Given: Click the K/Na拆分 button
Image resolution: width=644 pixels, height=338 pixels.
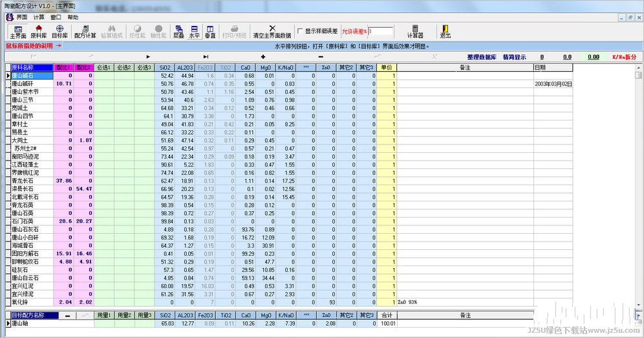Looking at the screenshot, I should (x=625, y=57).
